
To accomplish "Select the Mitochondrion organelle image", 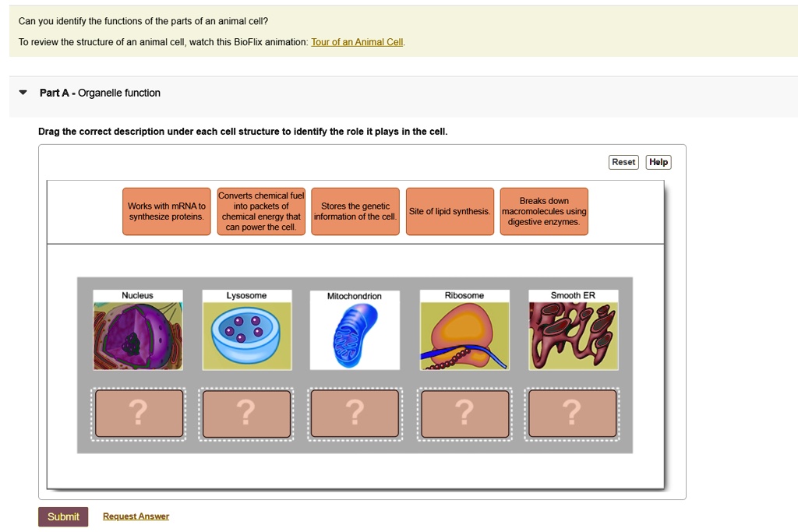I will pos(355,329).
